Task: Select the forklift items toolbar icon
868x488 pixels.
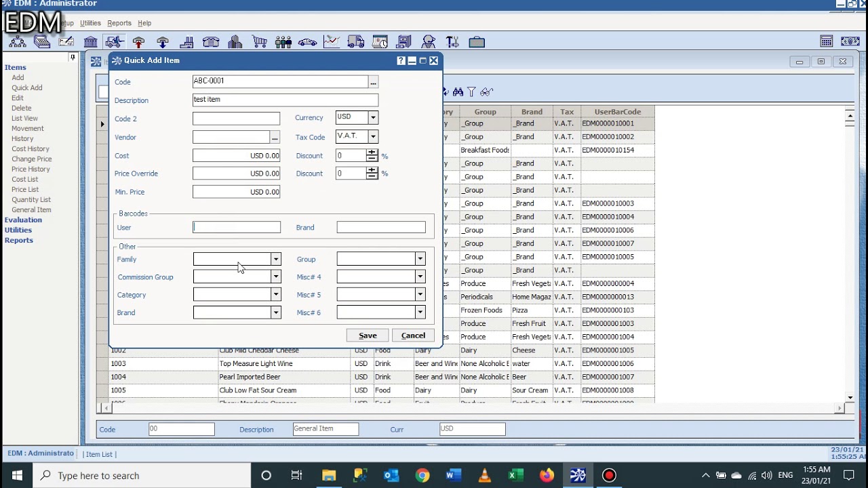Action: 114,42
